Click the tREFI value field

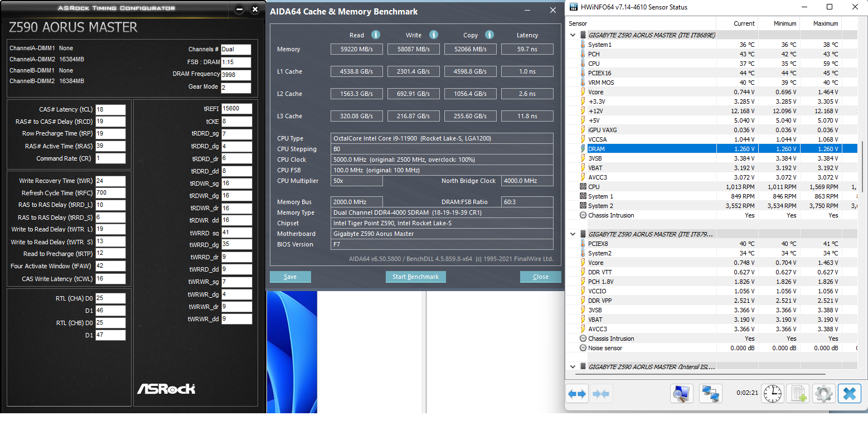click(236, 109)
